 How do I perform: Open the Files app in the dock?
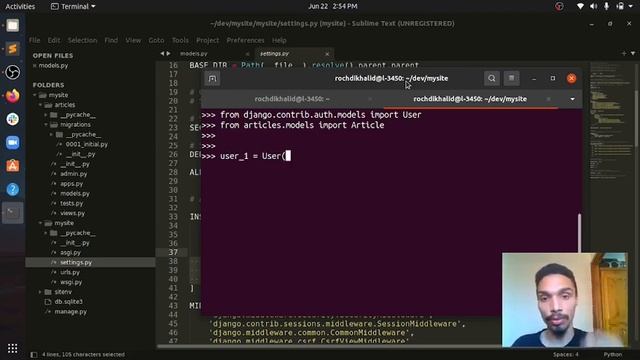point(13,25)
